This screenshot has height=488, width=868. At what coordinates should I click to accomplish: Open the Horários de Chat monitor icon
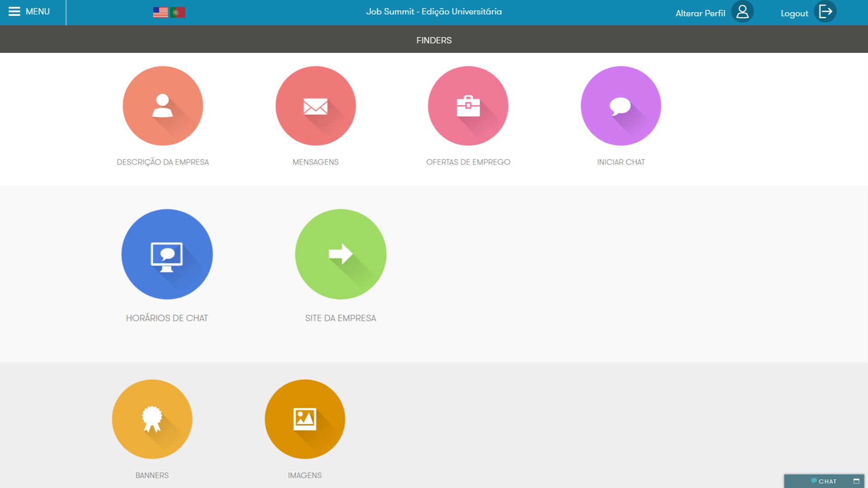click(x=167, y=254)
